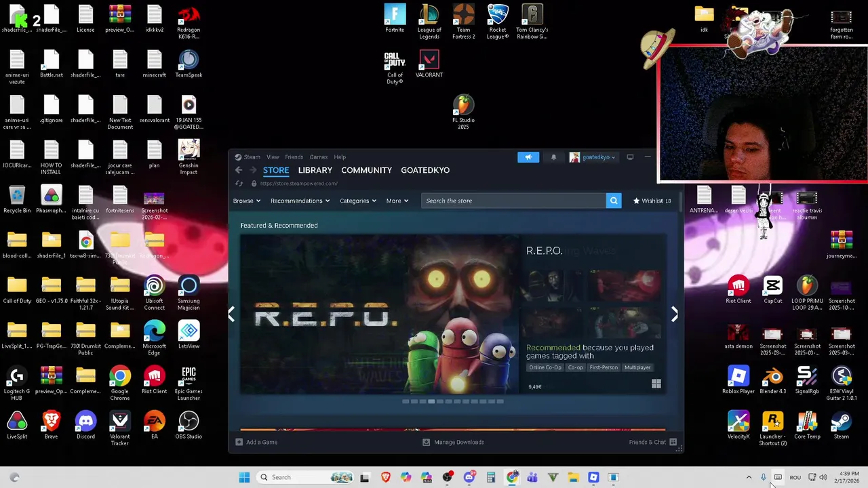Image resolution: width=868 pixels, height=488 pixels.
Task: Toggle Steam Big Picture mode icon
Action: coord(630,157)
